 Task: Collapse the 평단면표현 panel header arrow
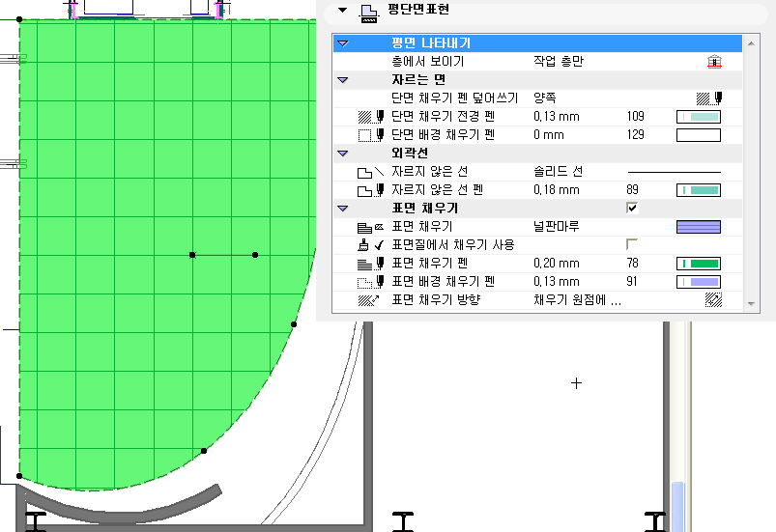[342, 10]
